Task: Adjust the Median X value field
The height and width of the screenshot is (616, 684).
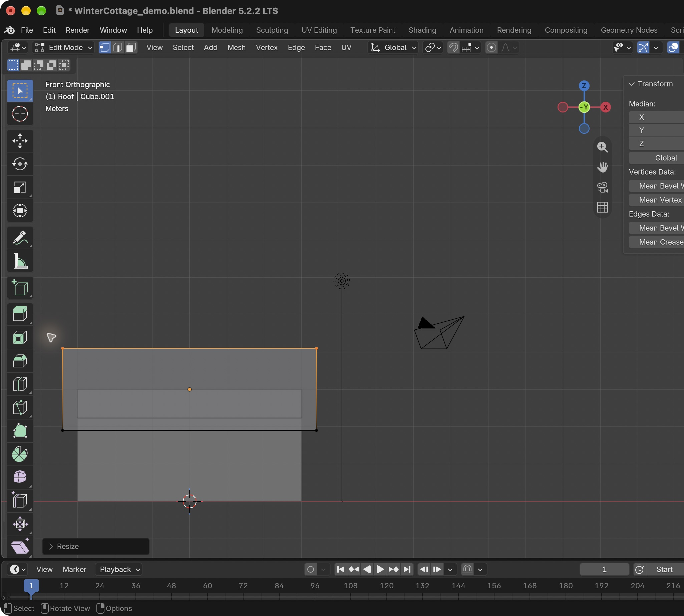Action: click(657, 117)
